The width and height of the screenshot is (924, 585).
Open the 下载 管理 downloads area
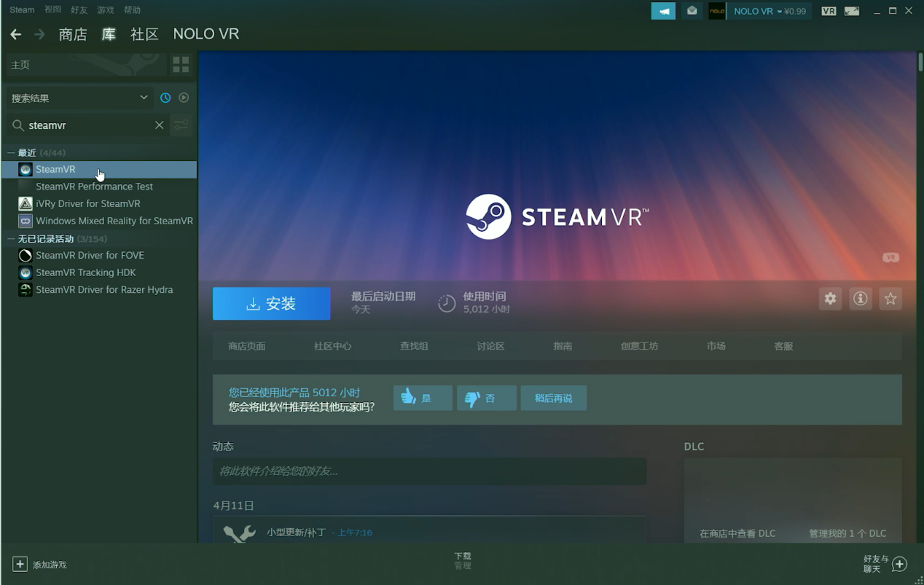pos(463,560)
